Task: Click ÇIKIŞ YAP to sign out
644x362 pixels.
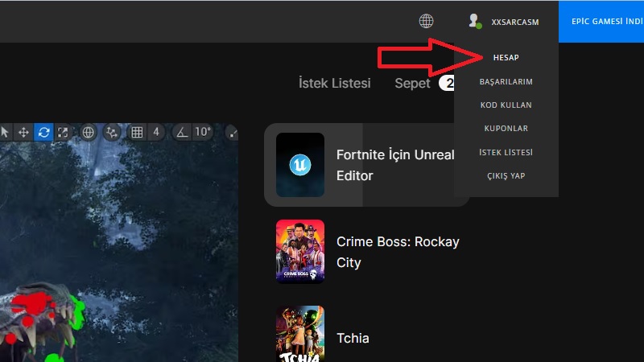Action: tap(506, 175)
